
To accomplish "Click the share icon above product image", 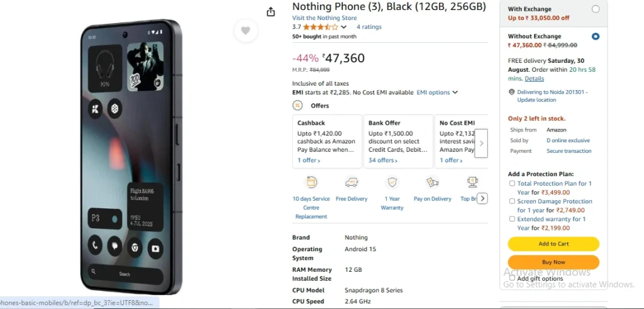I will click(271, 12).
